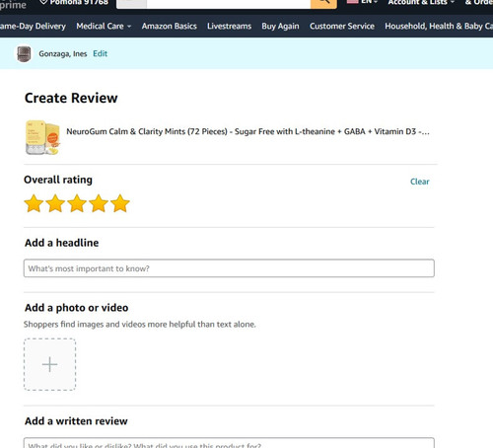Screen dimensions: 493x448
Task: Expand the Medical Care dropdown
Action: tap(104, 27)
